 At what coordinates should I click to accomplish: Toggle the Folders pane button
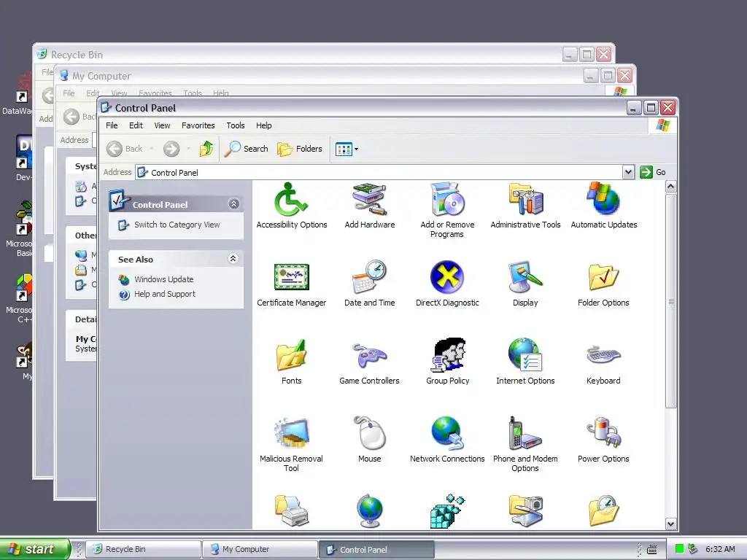click(x=300, y=149)
